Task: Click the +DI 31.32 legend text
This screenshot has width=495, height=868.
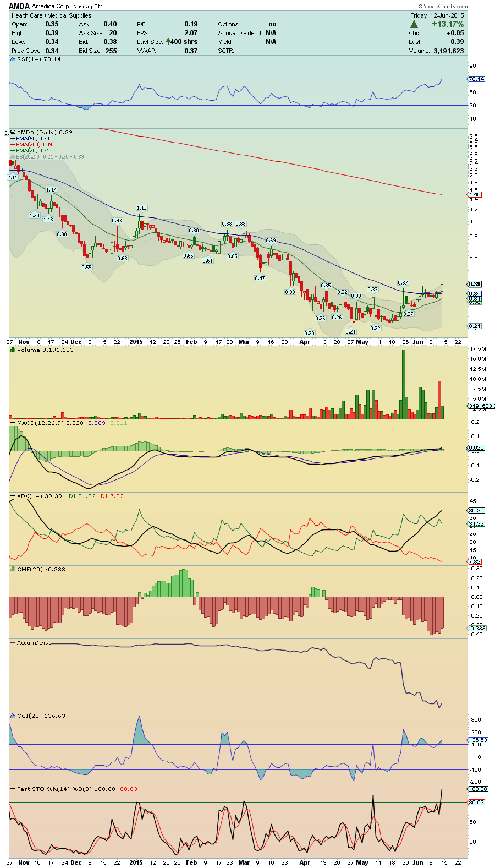Action: [x=80, y=496]
